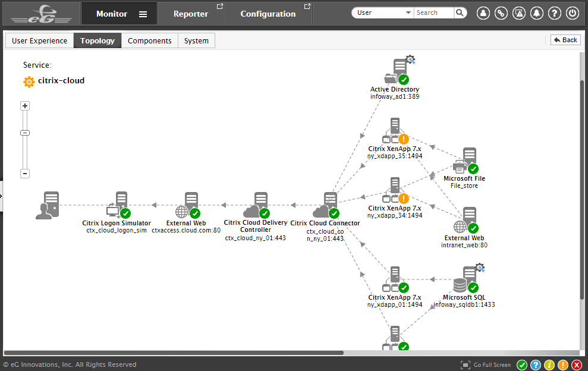588x371 pixels.
Task: Open the alarms warning-triangle icon
Action: pos(519,13)
